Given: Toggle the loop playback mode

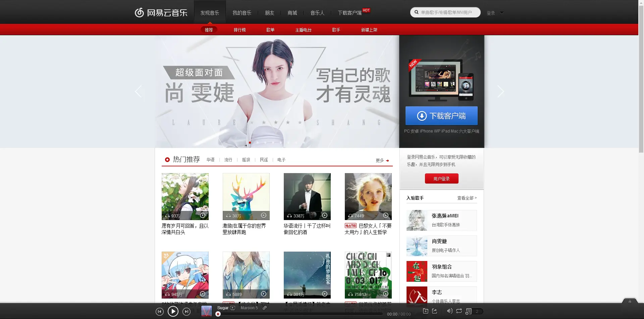Looking at the screenshot, I should [x=459, y=311].
